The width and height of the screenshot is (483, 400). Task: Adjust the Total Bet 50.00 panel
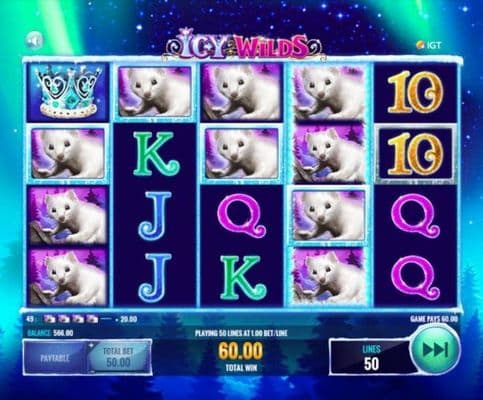(x=118, y=358)
